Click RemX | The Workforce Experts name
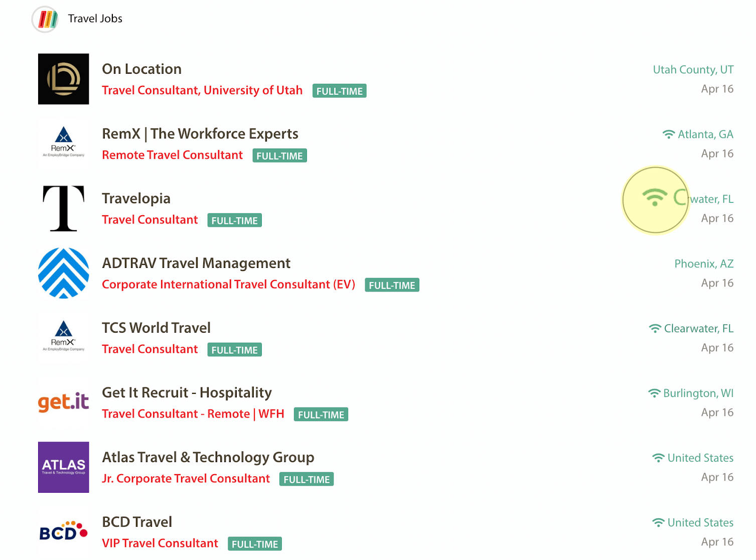The height and width of the screenshot is (560, 756). click(200, 133)
